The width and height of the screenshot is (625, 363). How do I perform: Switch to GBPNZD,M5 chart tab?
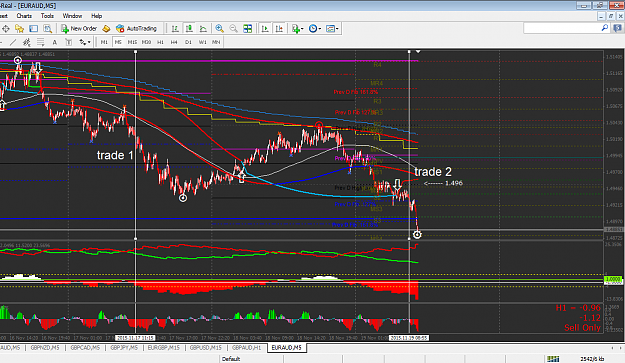coord(45,348)
